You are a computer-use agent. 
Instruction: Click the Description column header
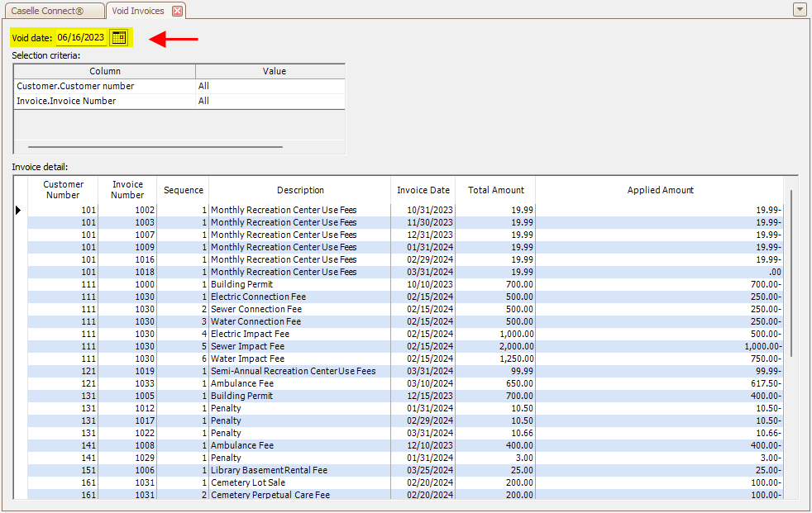coord(299,190)
